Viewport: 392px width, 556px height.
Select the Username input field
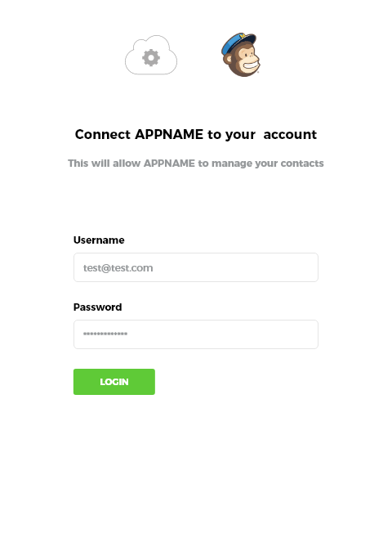click(196, 267)
